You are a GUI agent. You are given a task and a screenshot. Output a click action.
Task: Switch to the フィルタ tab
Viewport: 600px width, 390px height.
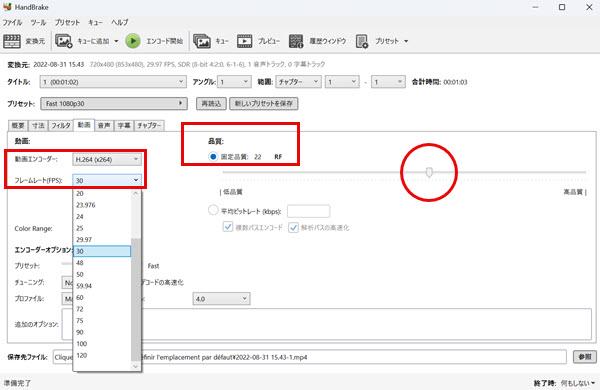pyautogui.click(x=61, y=126)
